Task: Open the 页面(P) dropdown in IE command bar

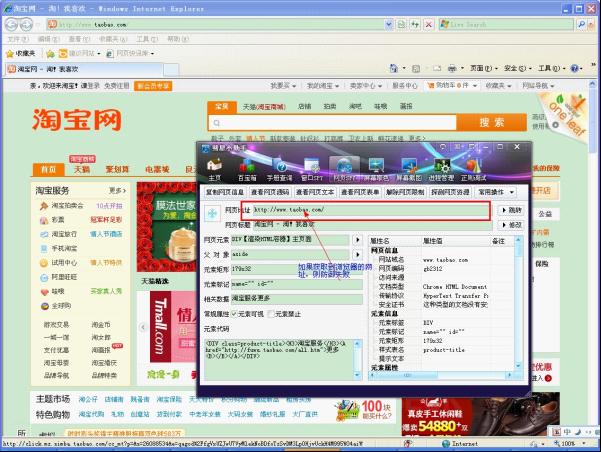Action: click(x=484, y=68)
